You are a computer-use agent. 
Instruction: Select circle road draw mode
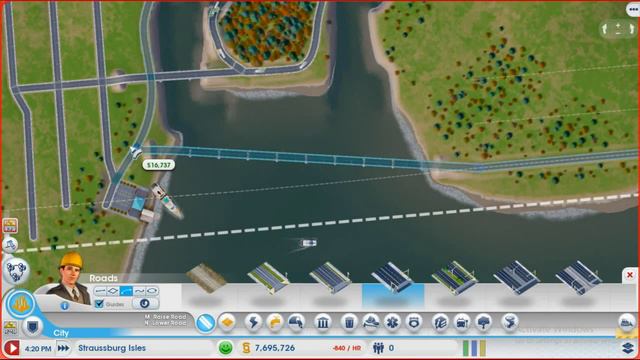[x=152, y=291]
